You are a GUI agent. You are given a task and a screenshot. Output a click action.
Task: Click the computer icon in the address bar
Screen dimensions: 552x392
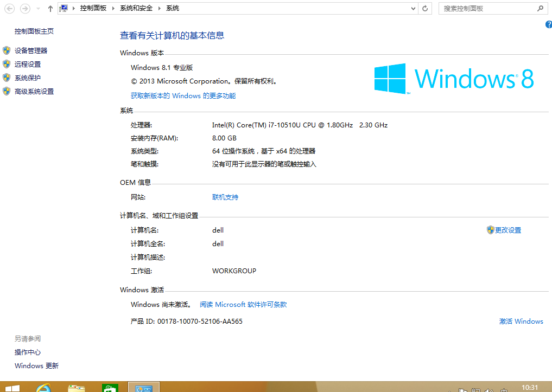(x=64, y=8)
